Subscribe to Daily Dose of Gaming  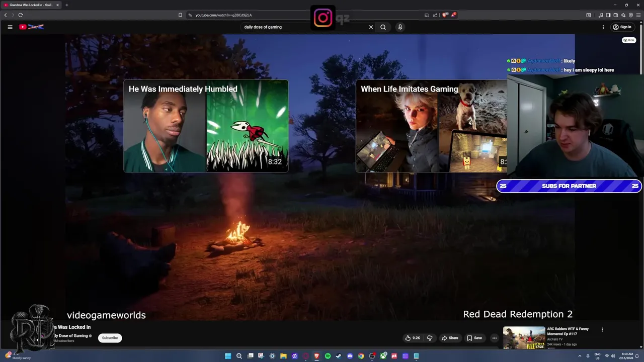[x=110, y=338]
